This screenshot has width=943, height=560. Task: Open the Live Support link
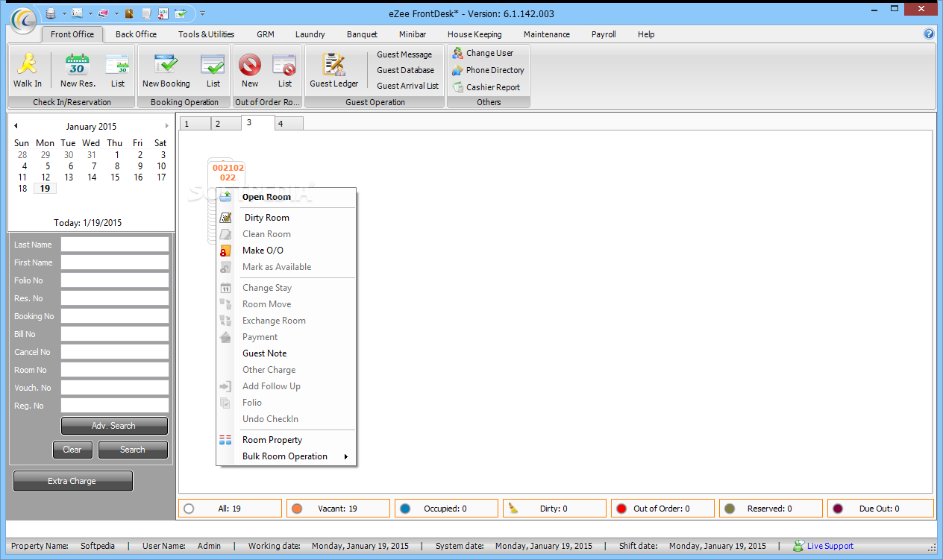point(830,546)
